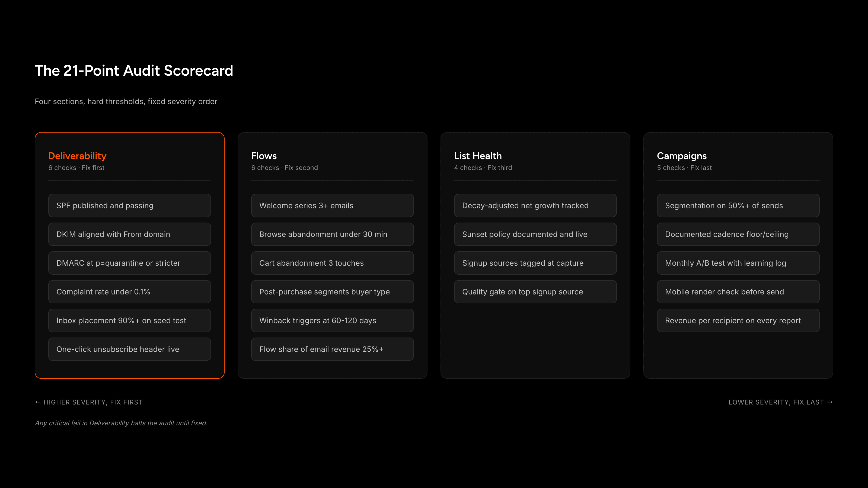Select 'SPF published and passing' check
Viewport: 868px width, 488px height.
[x=130, y=206]
